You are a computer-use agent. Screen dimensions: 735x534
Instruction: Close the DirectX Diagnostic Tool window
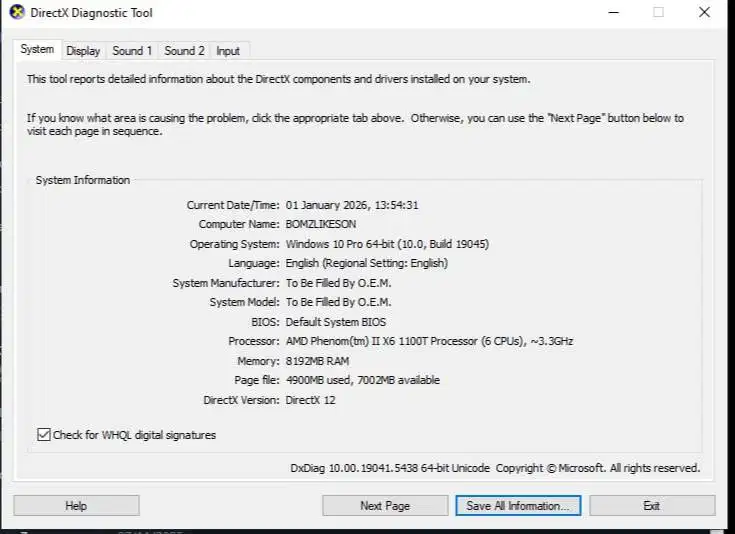coord(705,13)
